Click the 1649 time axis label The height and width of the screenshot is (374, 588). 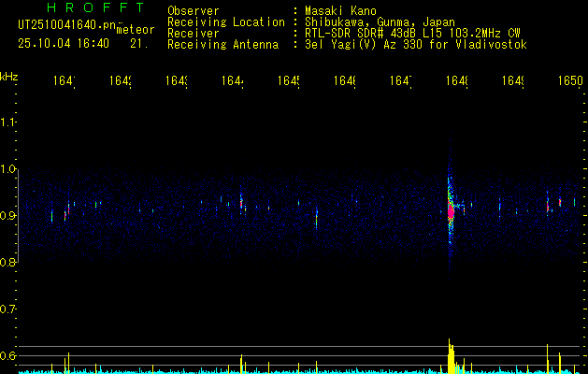(512, 80)
